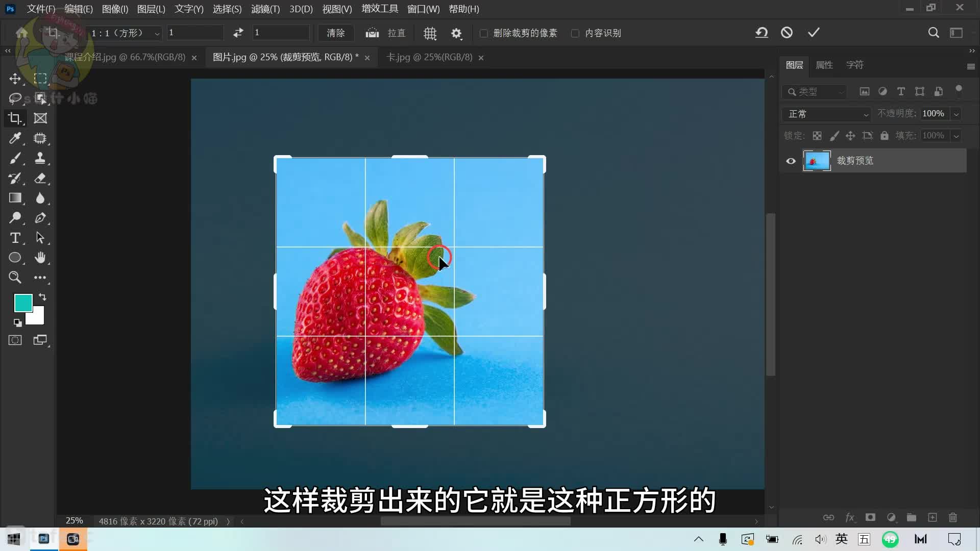This screenshot has width=980, height=551.
Task: Open the opacity 100% dropdown arrow
Action: point(956,114)
